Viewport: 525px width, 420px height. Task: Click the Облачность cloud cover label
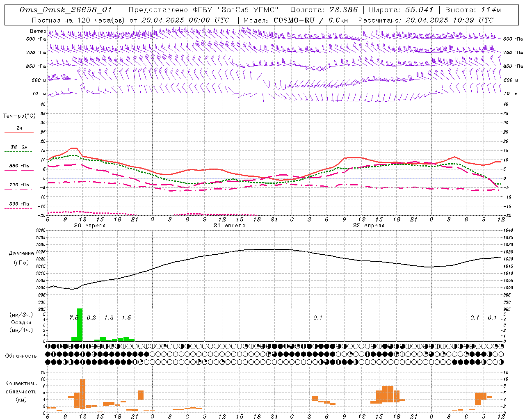pos(21,356)
